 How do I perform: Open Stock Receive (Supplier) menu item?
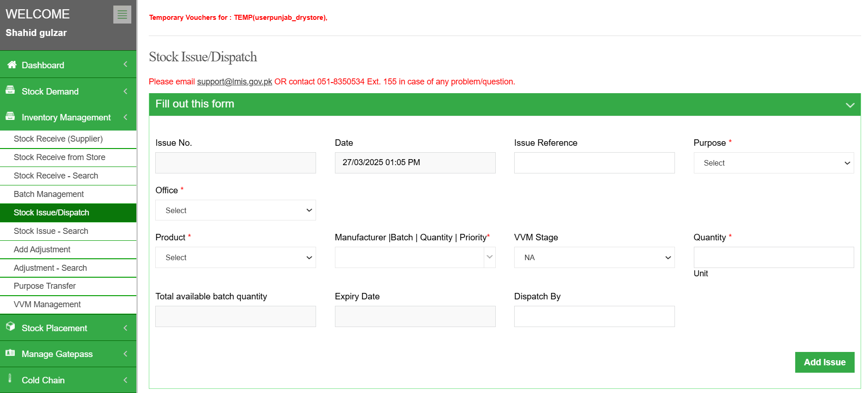(58, 139)
